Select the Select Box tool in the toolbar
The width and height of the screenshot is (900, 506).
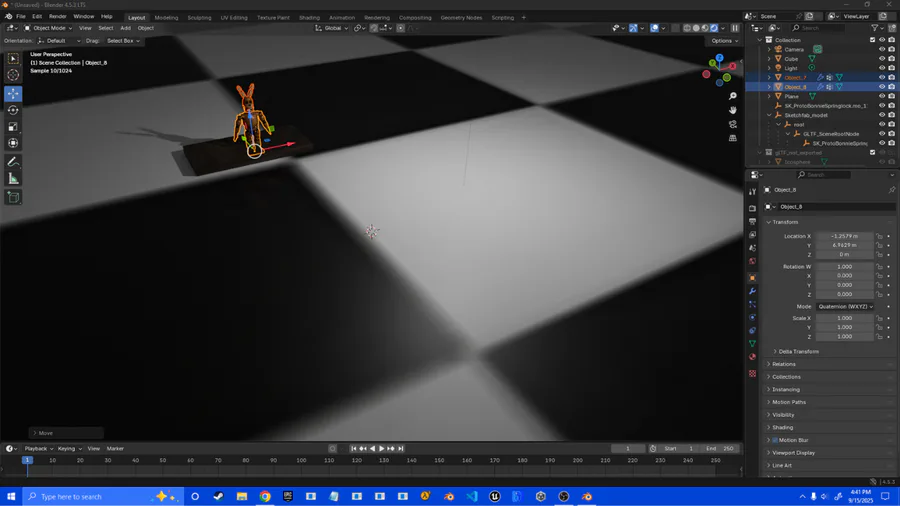pos(13,59)
